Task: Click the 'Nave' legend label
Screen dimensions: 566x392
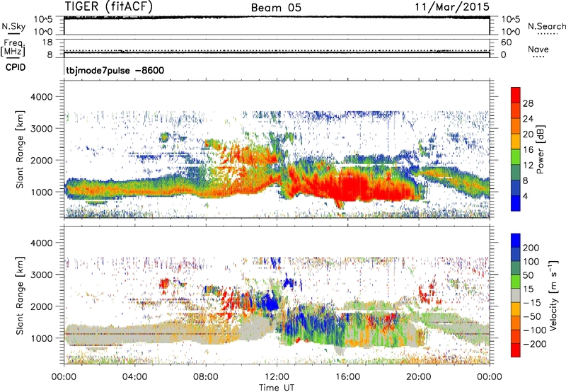Action: 538,49
